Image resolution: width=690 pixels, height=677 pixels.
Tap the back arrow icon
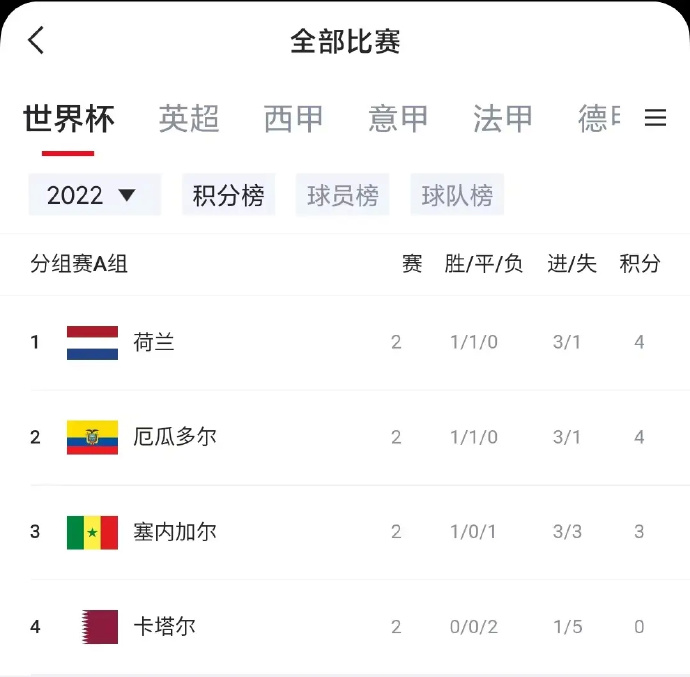pos(37,40)
